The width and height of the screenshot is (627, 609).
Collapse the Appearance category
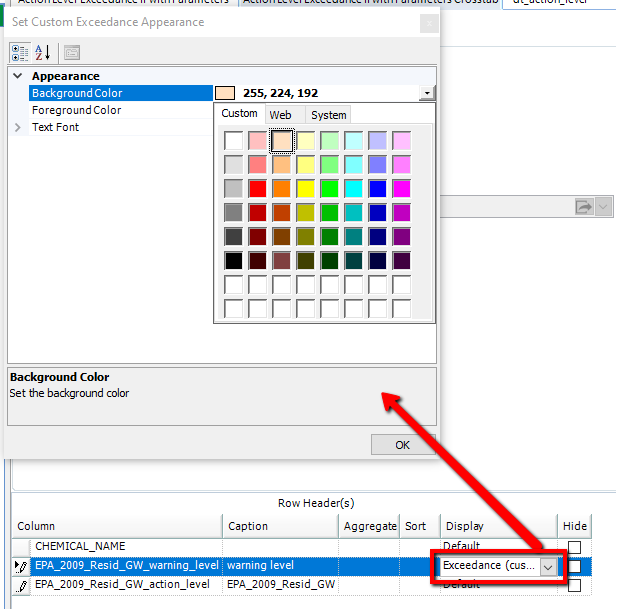18,76
